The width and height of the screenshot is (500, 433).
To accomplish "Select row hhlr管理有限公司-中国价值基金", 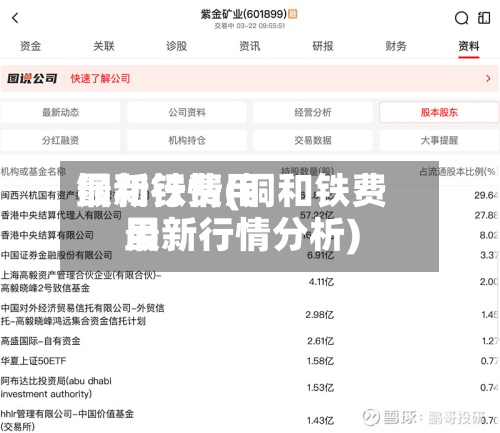I will (250, 420).
